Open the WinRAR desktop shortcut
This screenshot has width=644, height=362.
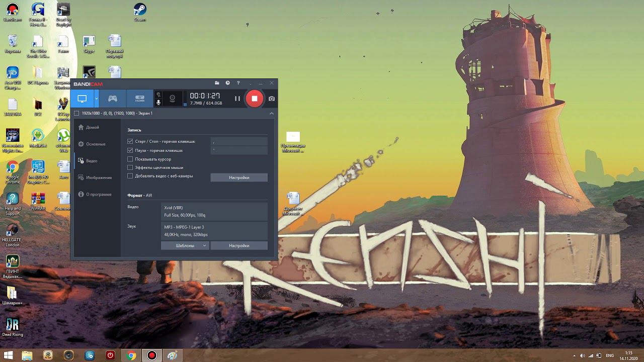pyautogui.click(x=38, y=201)
